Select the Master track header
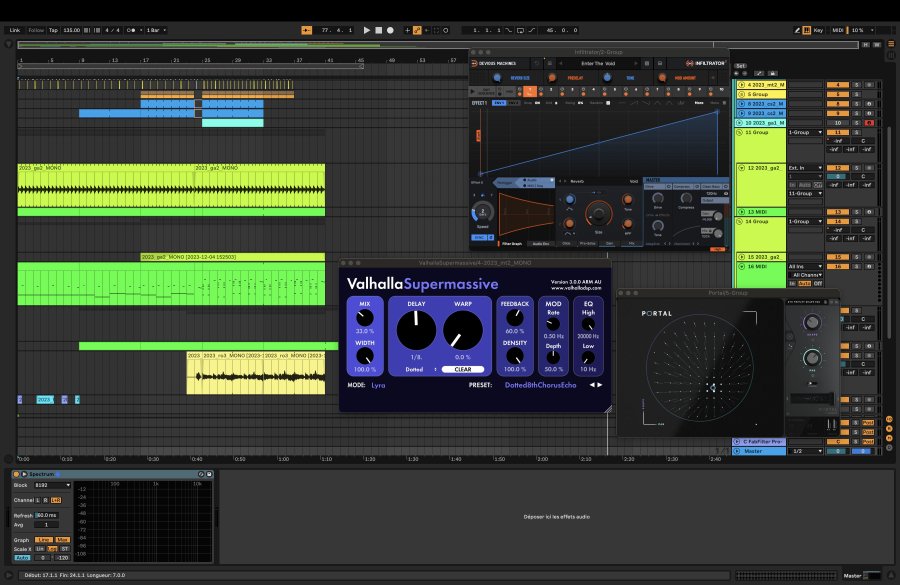The width and height of the screenshot is (900, 585). coord(761,451)
